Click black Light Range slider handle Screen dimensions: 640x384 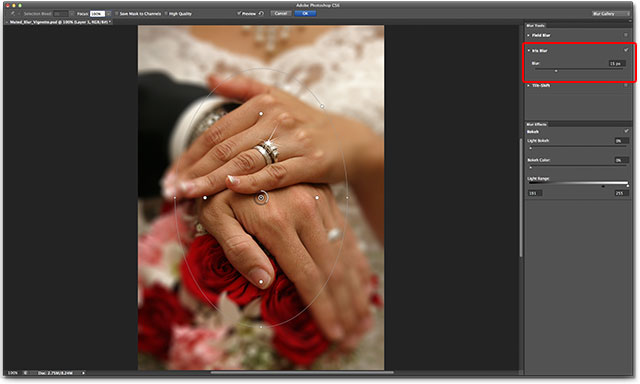pyautogui.click(x=603, y=186)
